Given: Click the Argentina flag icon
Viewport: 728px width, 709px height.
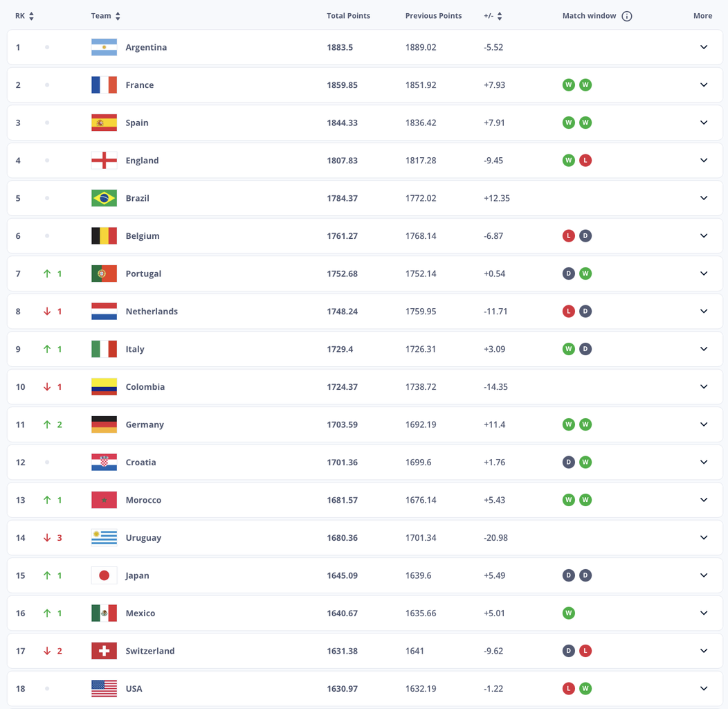Looking at the screenshot, I should pyautogui.click(x=104, y=47).
